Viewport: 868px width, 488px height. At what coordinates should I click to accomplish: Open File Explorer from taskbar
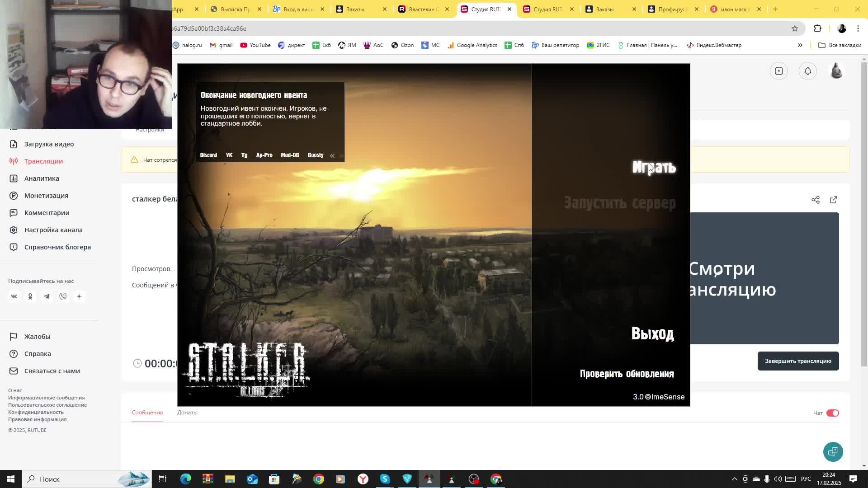coord(230,479)
